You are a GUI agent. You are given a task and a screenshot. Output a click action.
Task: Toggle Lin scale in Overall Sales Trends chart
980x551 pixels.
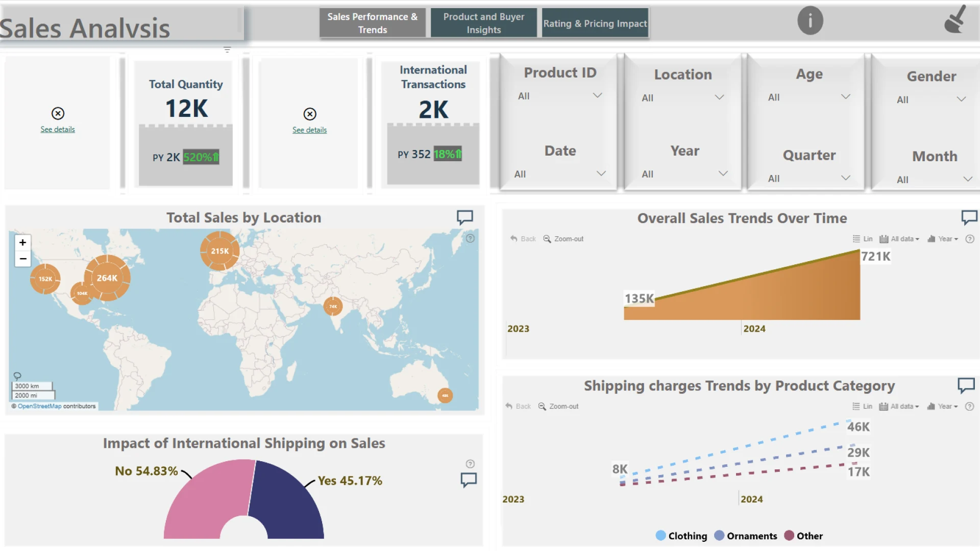point(863,239)
